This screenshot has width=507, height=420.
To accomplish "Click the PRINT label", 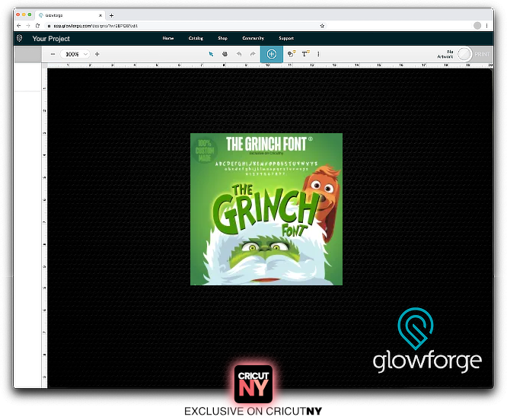I will [x=482, y=54].
